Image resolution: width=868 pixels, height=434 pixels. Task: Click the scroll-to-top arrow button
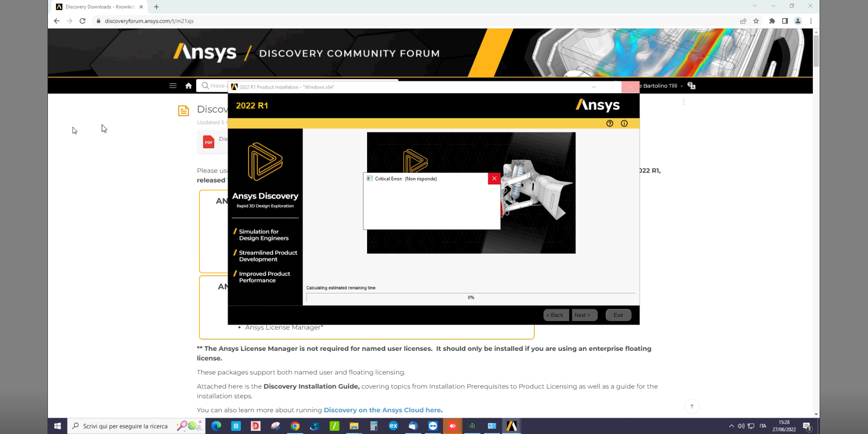coord(692,406)
